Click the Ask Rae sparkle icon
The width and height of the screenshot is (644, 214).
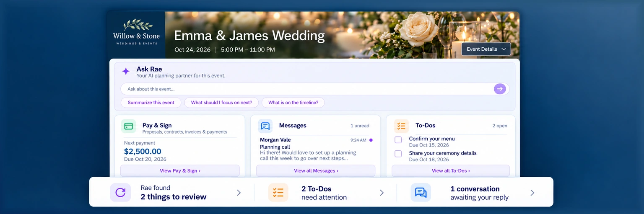(x=126, y=72)
